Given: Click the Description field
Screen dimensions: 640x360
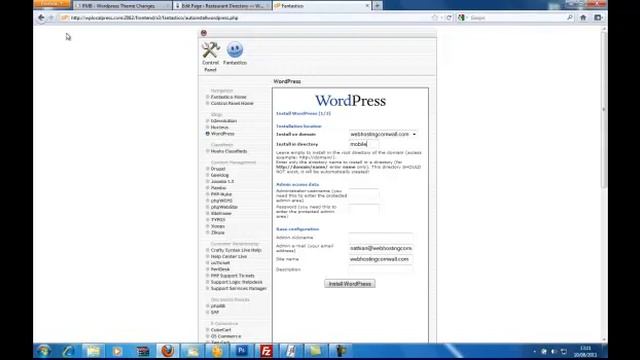Looking at the screenshot, I should tap(380, 270).
